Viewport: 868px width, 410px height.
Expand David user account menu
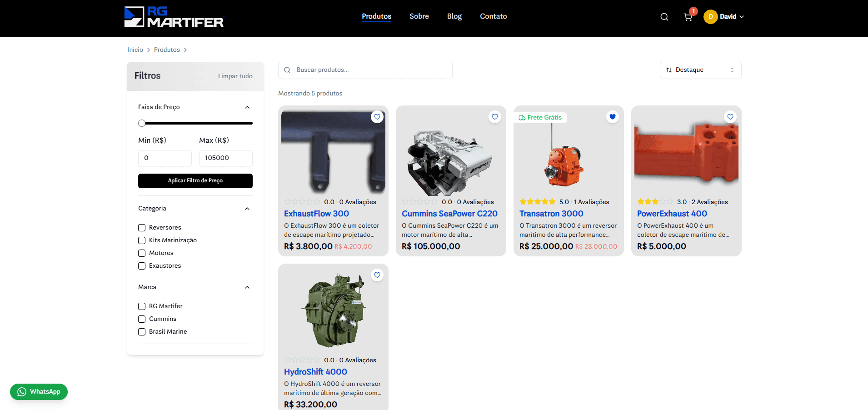724,17
